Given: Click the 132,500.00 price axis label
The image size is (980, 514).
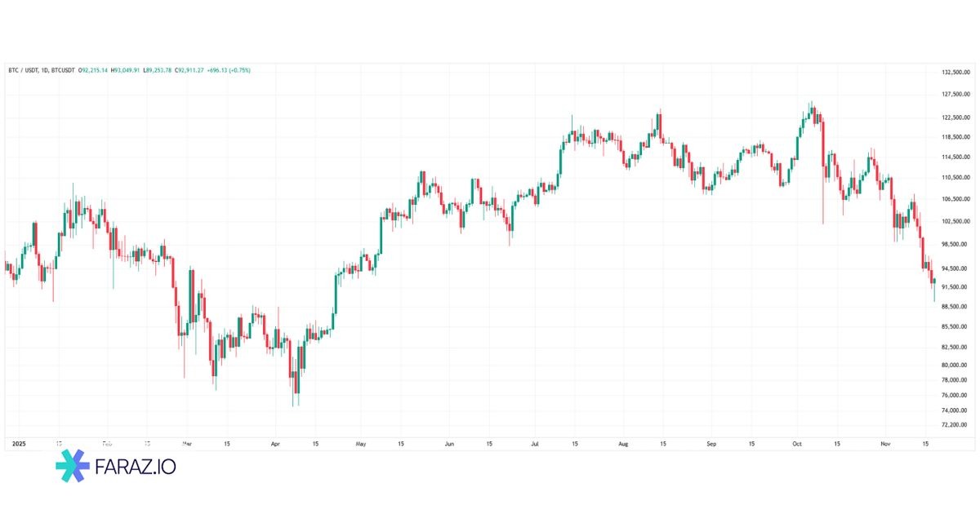Looking at the screenshot, I should 954,73.
